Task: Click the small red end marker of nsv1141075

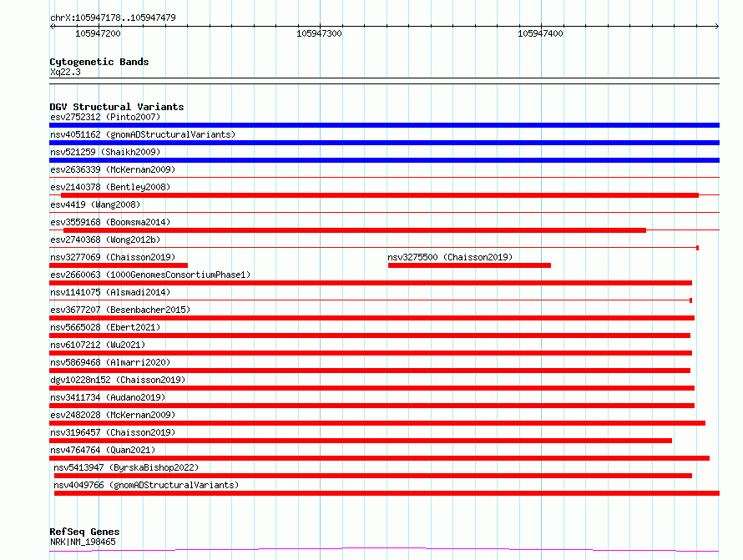Action: (x=691, y=300)
